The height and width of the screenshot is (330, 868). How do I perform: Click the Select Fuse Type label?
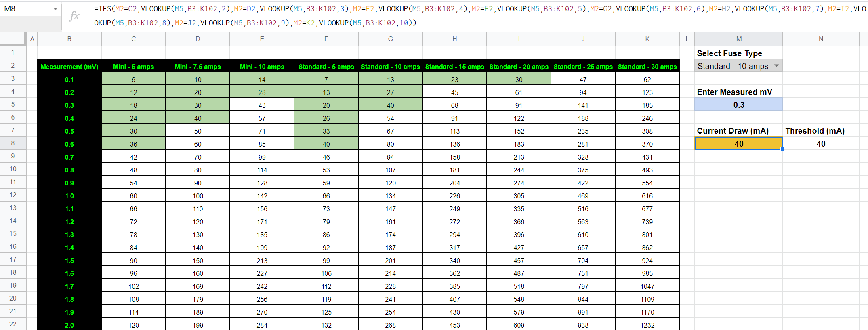pos(729,53)
